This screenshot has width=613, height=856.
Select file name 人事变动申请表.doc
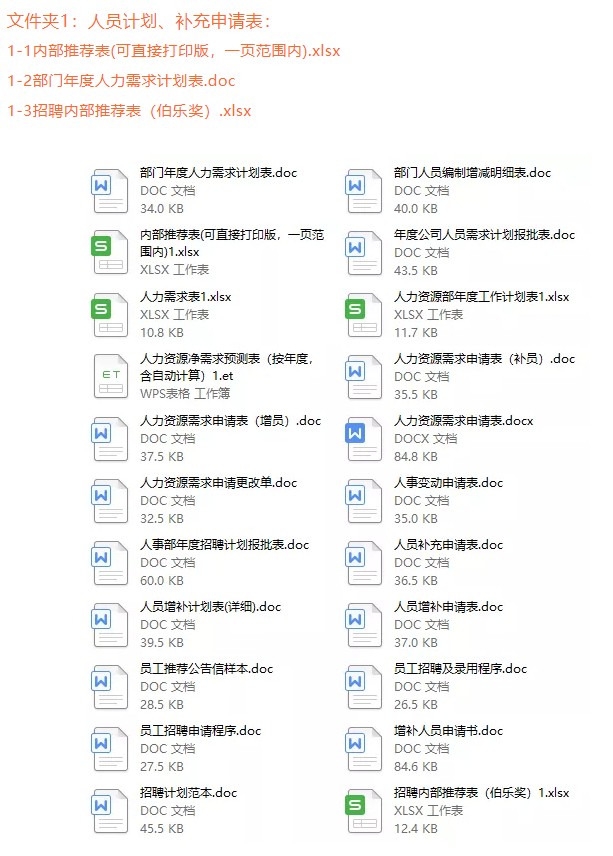[x=449, y=483]
